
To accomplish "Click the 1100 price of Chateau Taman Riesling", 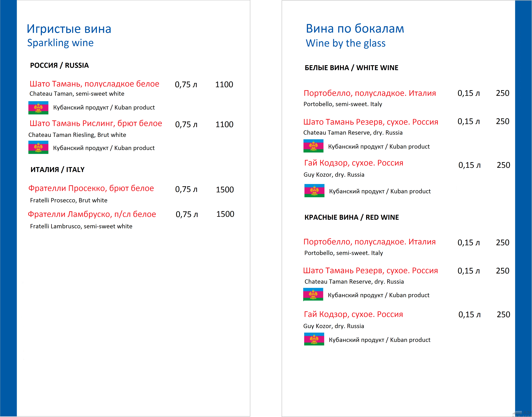I will (224, 124).
